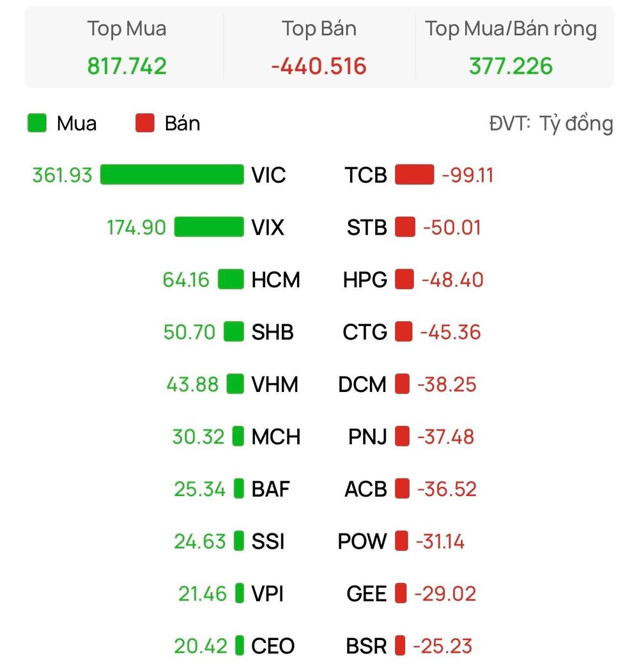Click the VIX green buy bar
Viewport: 639px width, 672px height.
(x=209, y=227)
